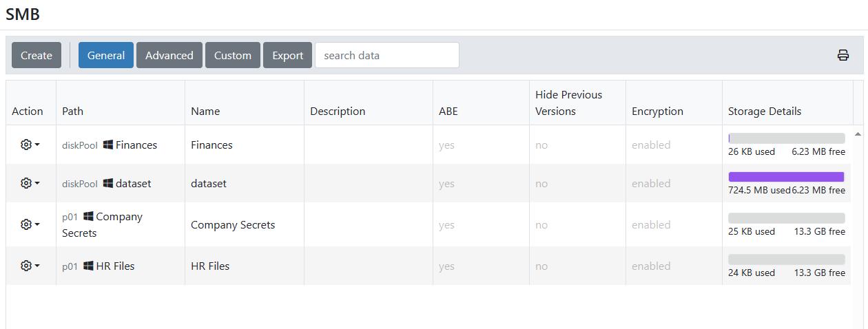Click the storage usage bar for Finances
The image size is (868, 329).
[786, 138]
